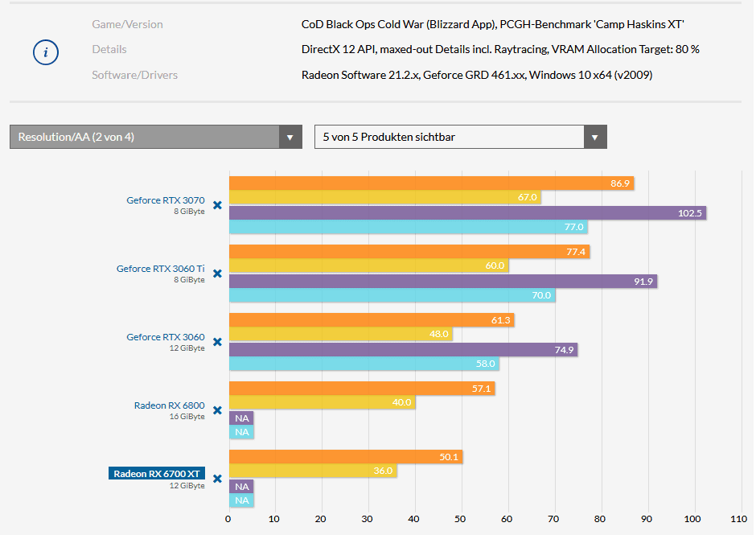Click the yellow 36.0 bar for RX 6700 XT
756x535 pixels.
tap(313, 471)
